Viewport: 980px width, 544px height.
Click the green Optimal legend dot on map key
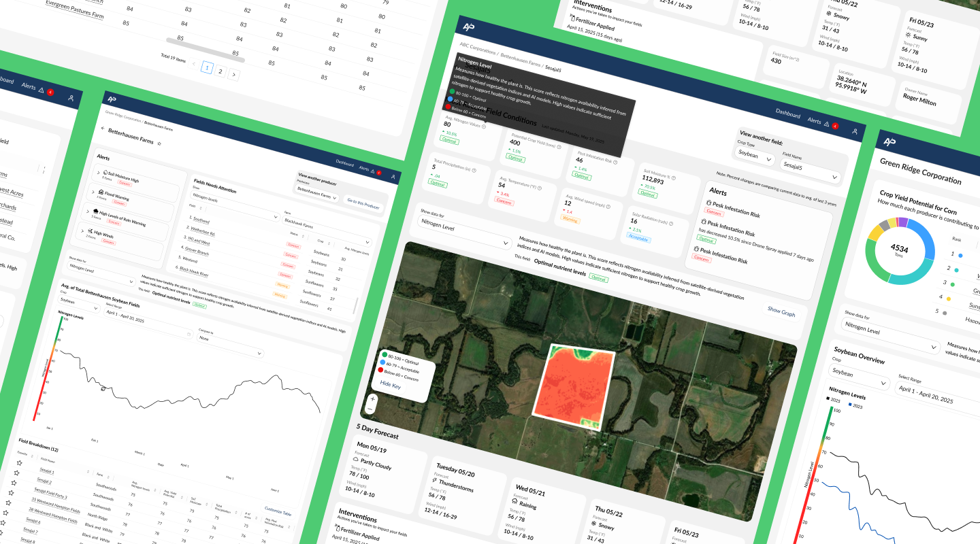[x=385, y=354]
